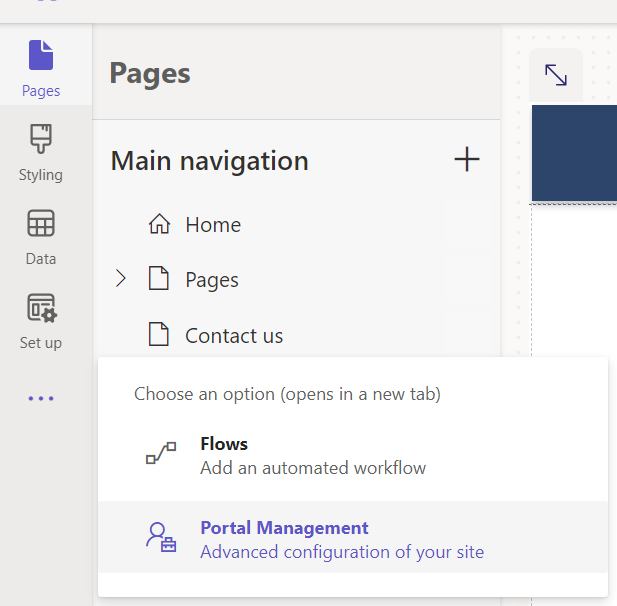Image resolution: width=617 pixels, height=606 pixels.
Task: Click the Contact us page document icon
Action: 159,334
